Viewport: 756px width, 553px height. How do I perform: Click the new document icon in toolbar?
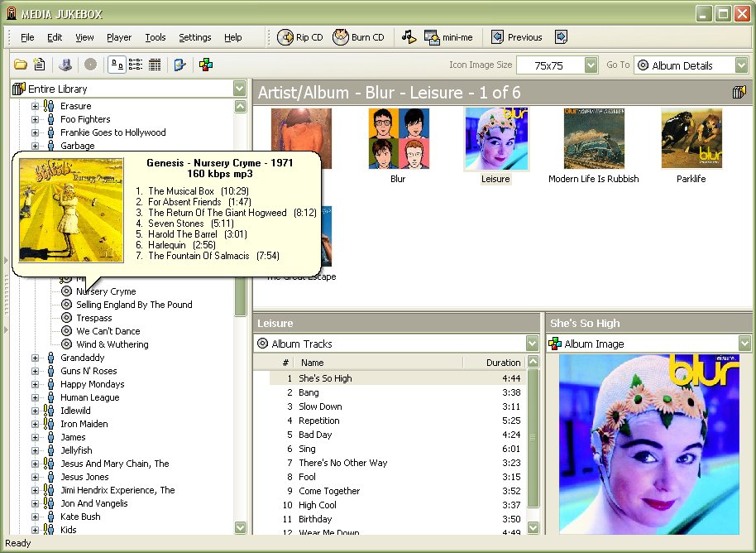click(39, 65)
